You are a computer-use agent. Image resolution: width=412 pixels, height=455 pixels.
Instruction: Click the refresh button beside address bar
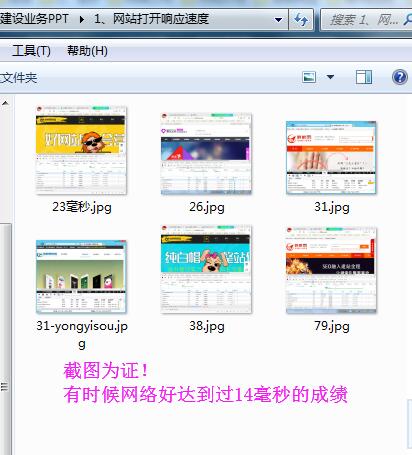(x=301, y=20)
